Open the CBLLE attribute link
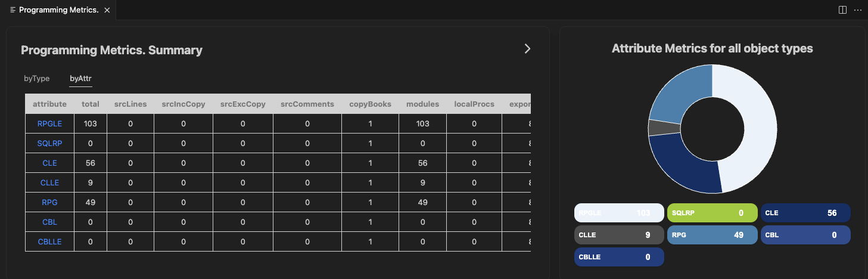868x279 pixels. click(x=49, y=241)
